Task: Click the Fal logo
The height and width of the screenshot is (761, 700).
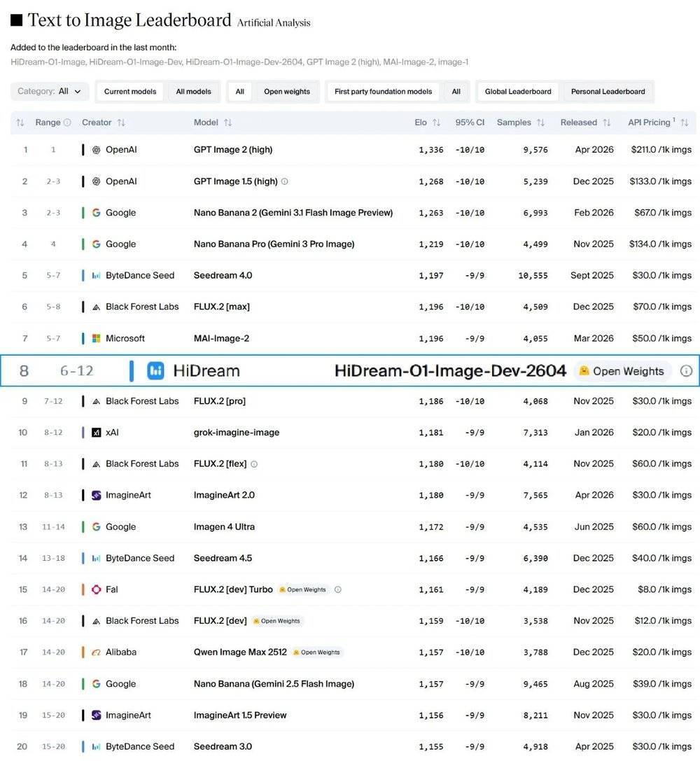Action: tap(96, 589)
